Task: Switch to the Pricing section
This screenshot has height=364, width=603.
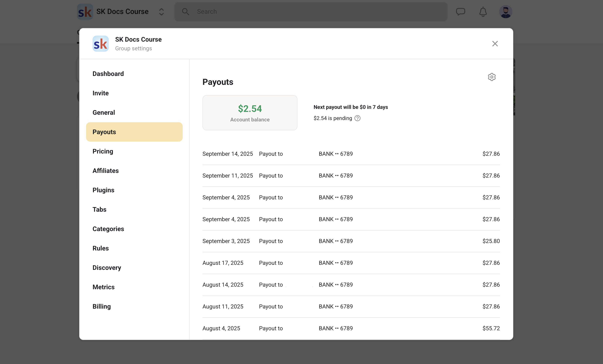Action: 102,151
